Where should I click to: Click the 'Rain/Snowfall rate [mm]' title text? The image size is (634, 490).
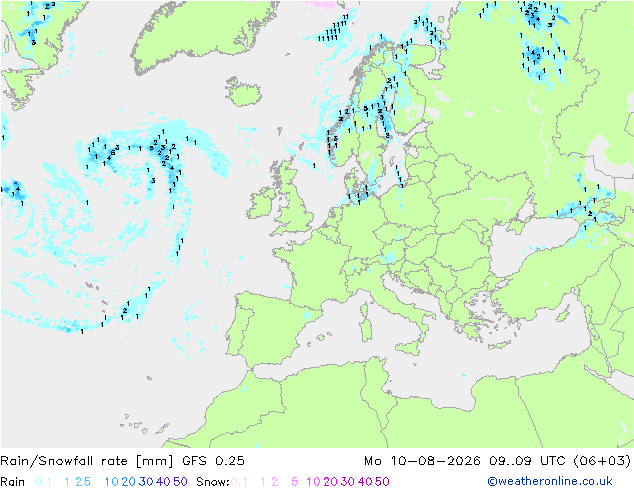87,461
